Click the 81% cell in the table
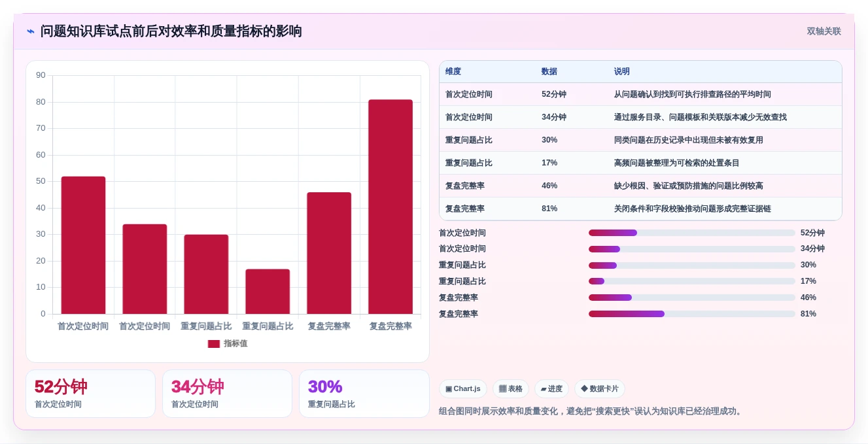 click(x=549, y=209)
